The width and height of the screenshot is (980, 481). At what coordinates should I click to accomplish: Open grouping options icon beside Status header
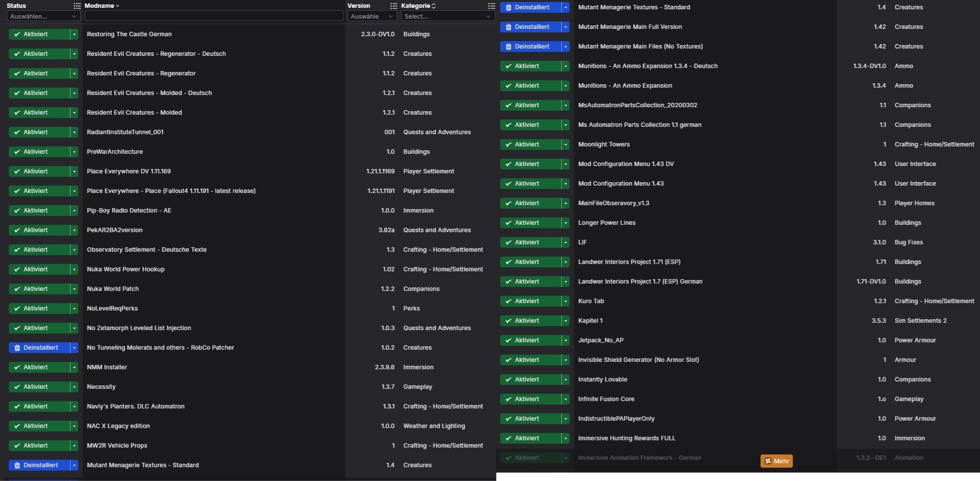click(77, 6)
